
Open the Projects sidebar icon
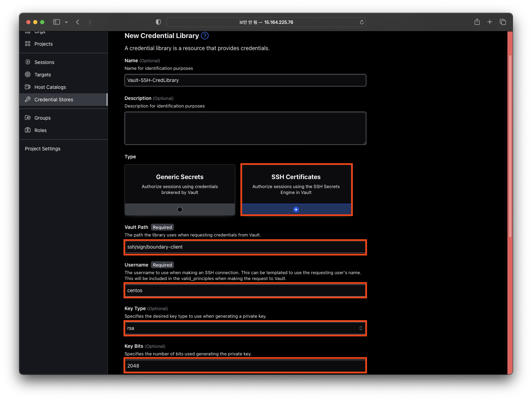tap(28, 44)
